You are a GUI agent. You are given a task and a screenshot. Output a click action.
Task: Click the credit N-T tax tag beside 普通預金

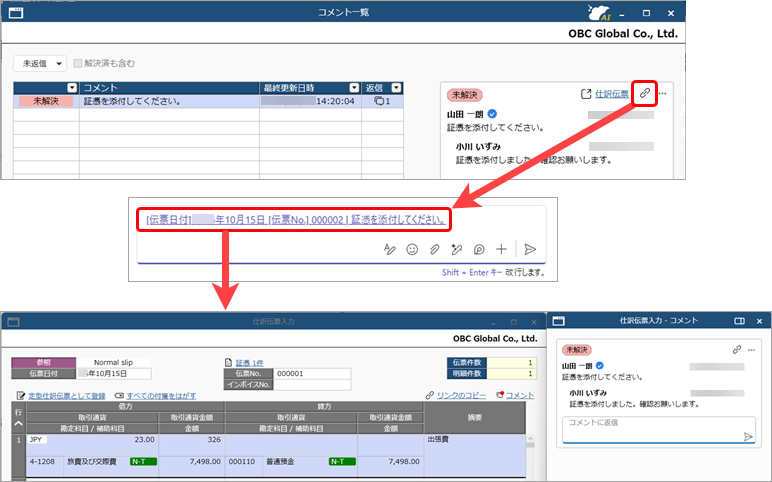click(x=342, y=461)
